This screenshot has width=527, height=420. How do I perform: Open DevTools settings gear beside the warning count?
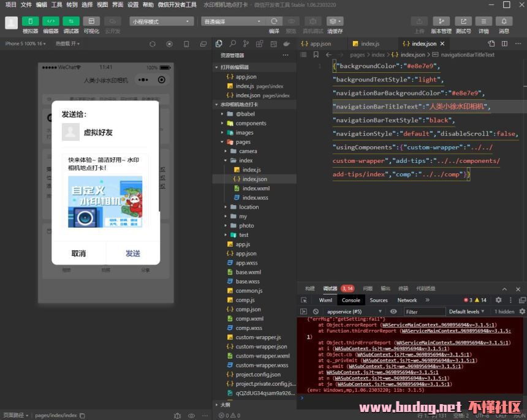pos(498,300)
